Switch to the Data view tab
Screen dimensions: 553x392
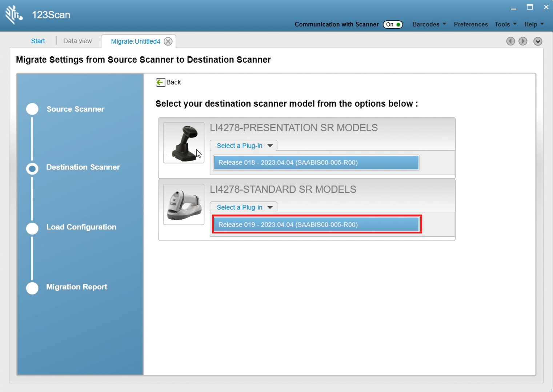pos(77,41)
